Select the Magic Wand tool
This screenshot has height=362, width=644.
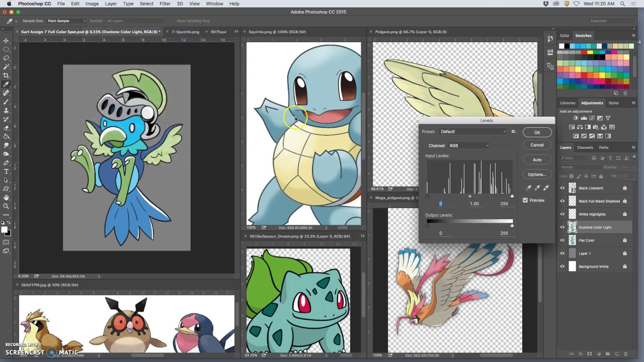[x=6, y=66]
